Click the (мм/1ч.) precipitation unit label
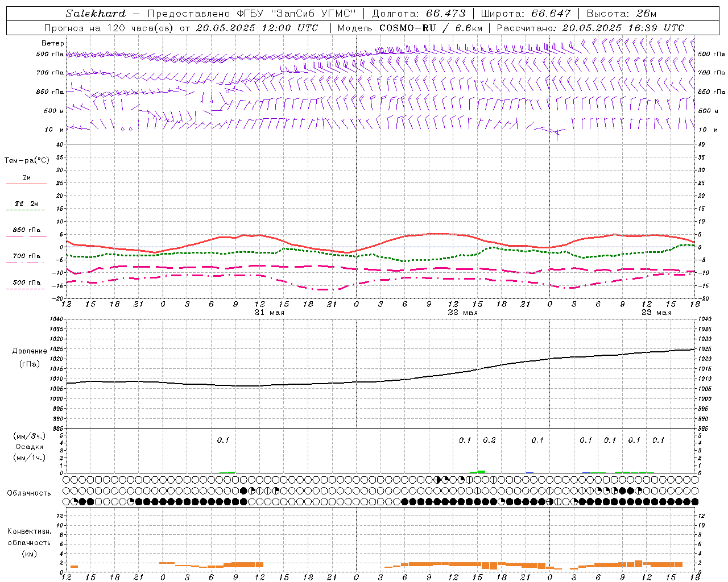 30,458
